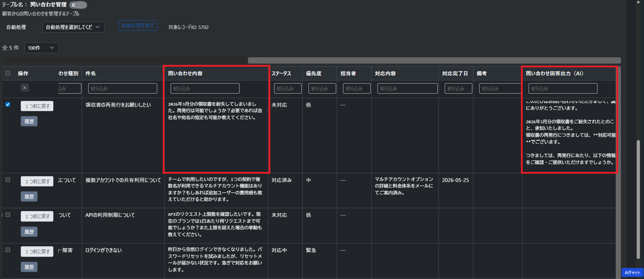
Task: Click 1つ前に戻す in 複数アカウント row
Action: pos(37,181)
